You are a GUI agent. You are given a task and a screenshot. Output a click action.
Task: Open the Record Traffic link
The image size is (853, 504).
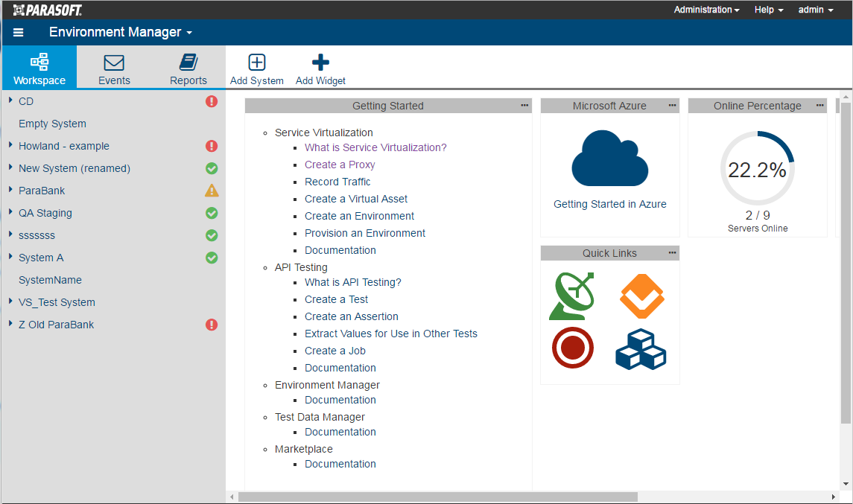(337, 182)
